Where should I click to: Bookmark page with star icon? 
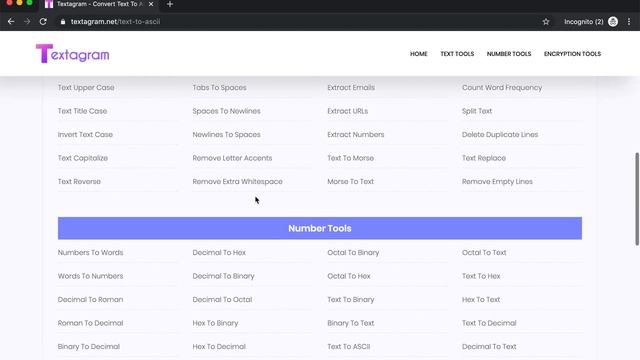pyautogui.click(x=546, y=22)
